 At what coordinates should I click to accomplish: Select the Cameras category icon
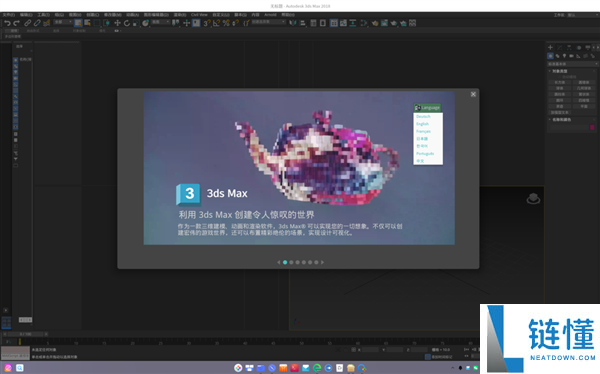tap(571, 56)
